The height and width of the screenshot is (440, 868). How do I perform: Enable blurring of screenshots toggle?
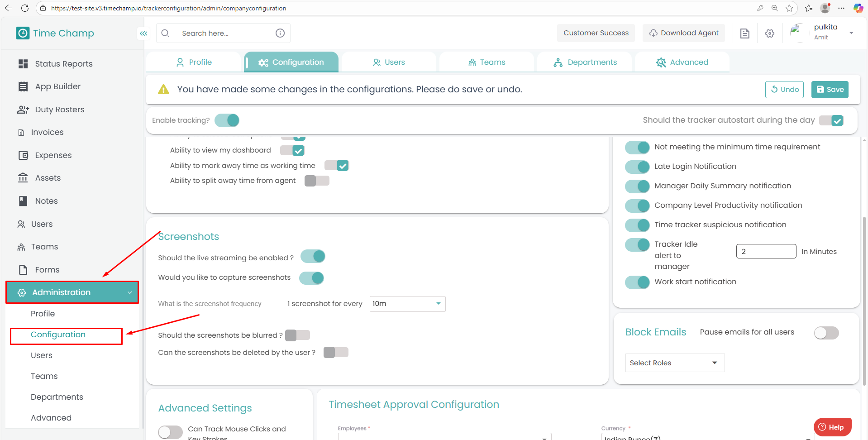(x=297, y=335)
